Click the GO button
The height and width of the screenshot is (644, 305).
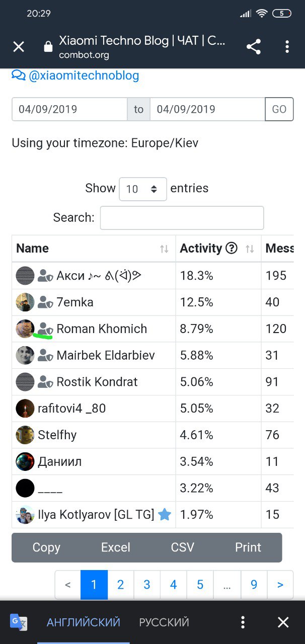point(279,109)
